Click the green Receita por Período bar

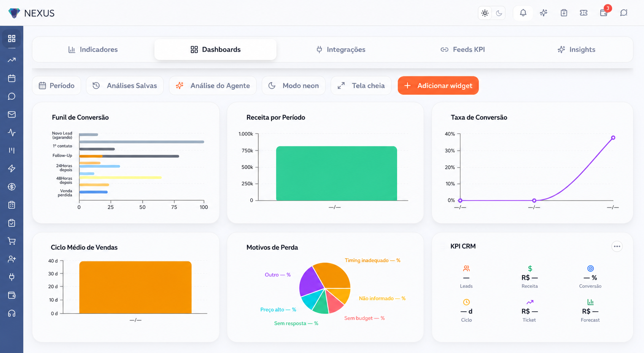[x=337, y=173]
